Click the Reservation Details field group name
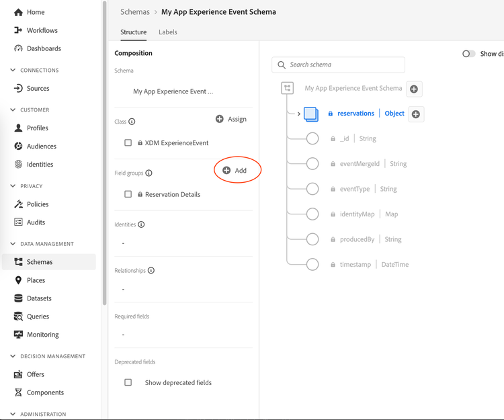504x420 pixels. point(173,194)
